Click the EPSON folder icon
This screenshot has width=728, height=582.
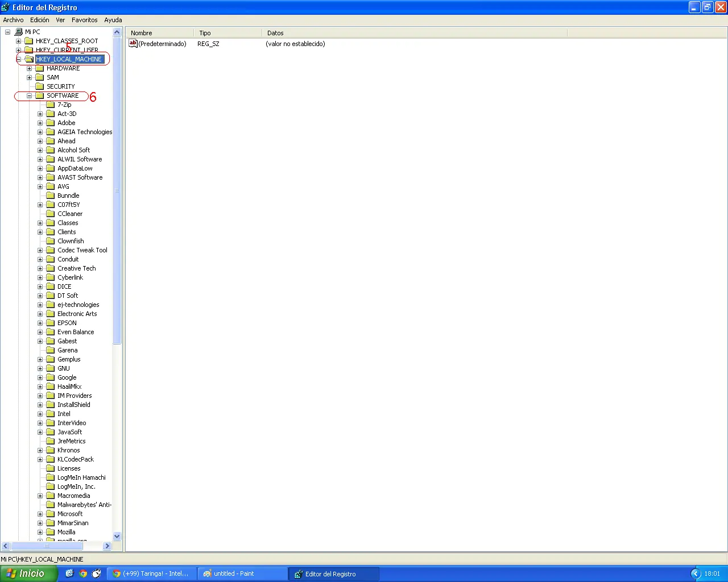coord(51,323)
